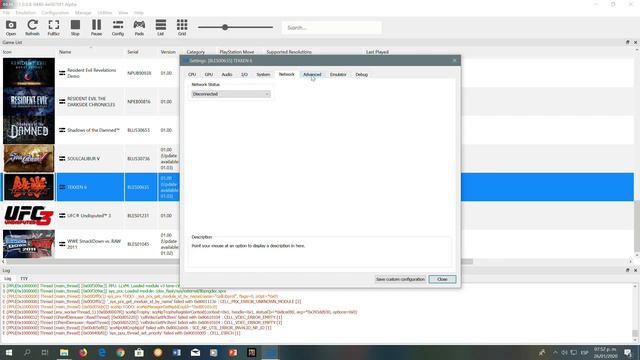Adjust the icon size slider handle
The width and height of the screenshot is (640, 360).
click(225, 27)
